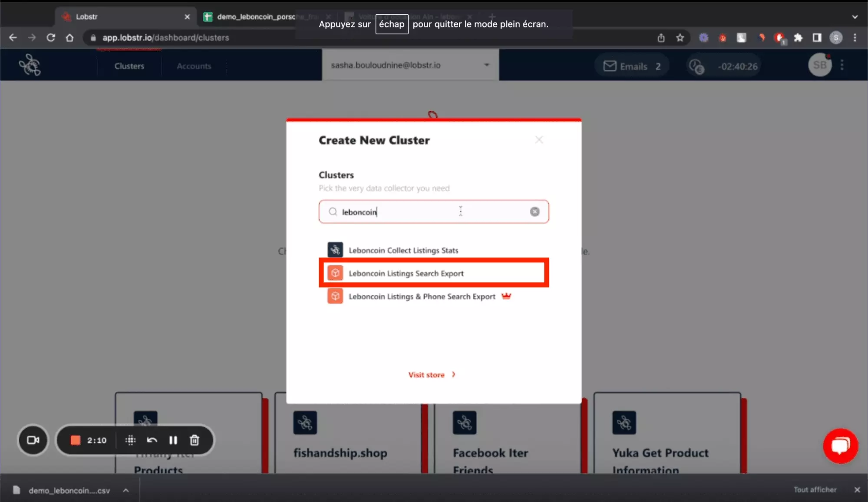Open the browser extensions puzzle icon

(798, 38)
